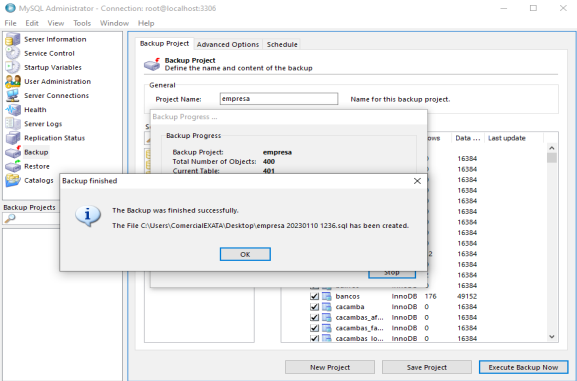Image resolution: width=577 pixels, height=381 pixels.
Task: Open the Help menu
Action: point(146,23)
